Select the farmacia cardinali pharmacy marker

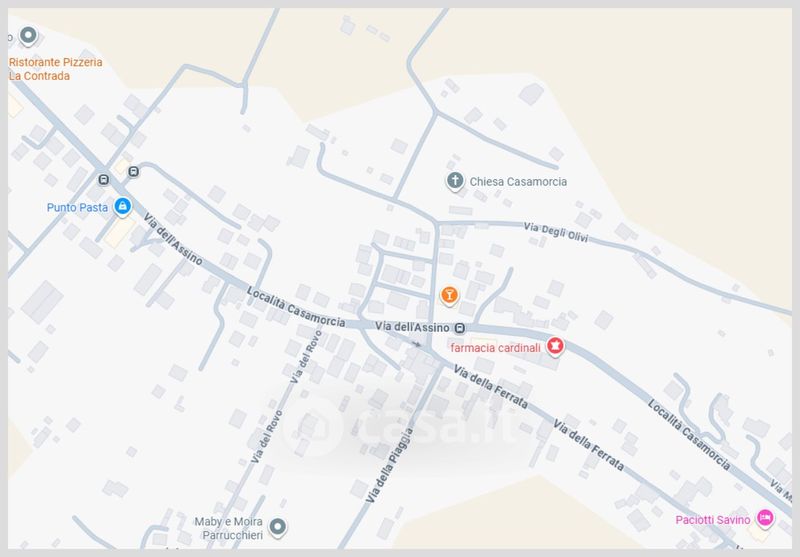click(555, 346)
